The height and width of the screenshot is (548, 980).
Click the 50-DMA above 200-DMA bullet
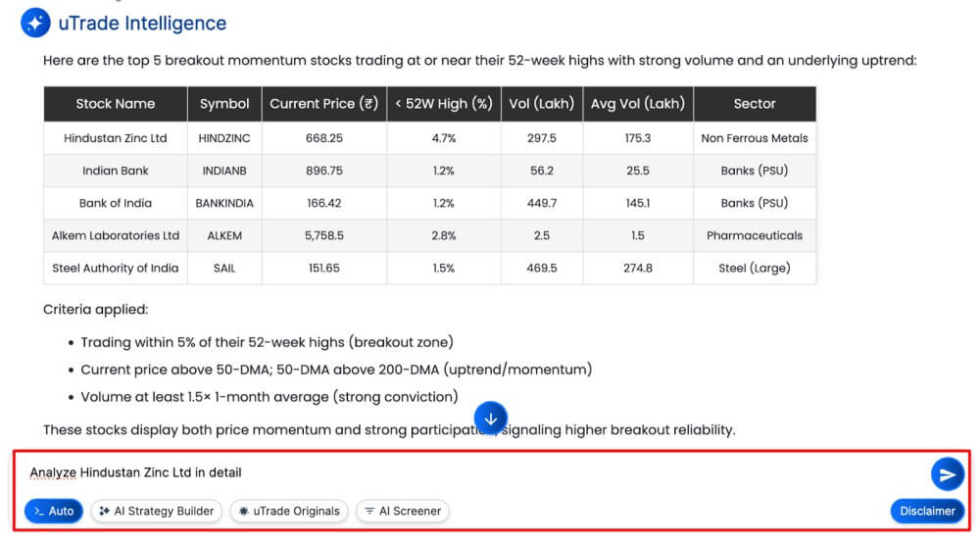pyautogui.click(x=336, y=370)
